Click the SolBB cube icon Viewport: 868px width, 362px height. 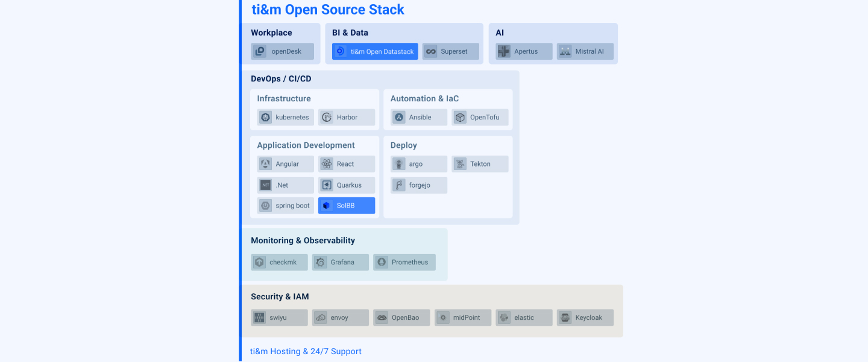click(326, 206)
